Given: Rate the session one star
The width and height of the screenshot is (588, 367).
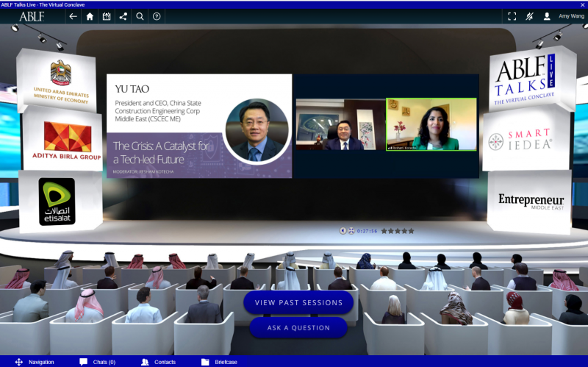Looking at the screenshot, I should [384, 231].
